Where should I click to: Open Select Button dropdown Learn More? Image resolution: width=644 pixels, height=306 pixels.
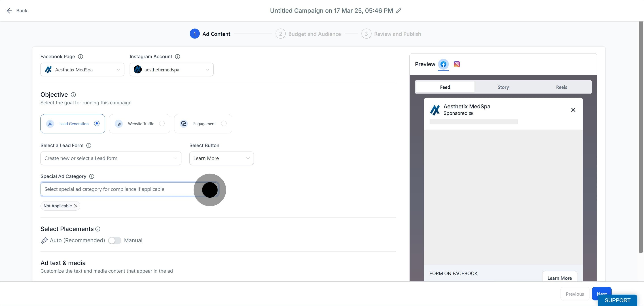(x=222, y=158)
